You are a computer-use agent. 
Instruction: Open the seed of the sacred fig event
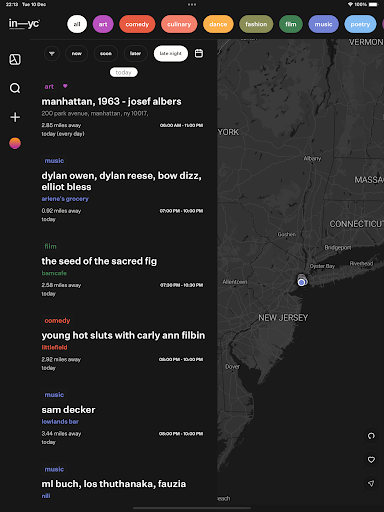99,261
